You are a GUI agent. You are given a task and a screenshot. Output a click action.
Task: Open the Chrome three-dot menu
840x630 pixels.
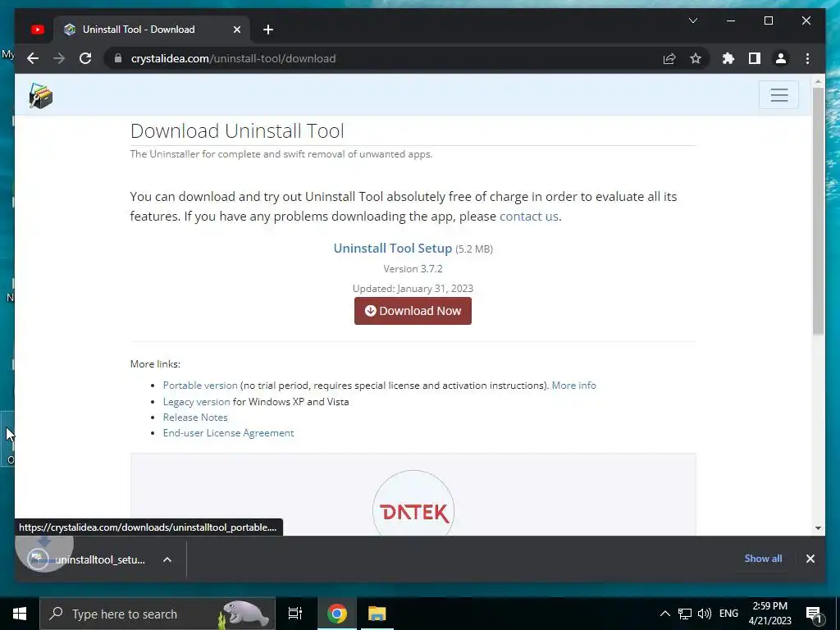[807, 58]
